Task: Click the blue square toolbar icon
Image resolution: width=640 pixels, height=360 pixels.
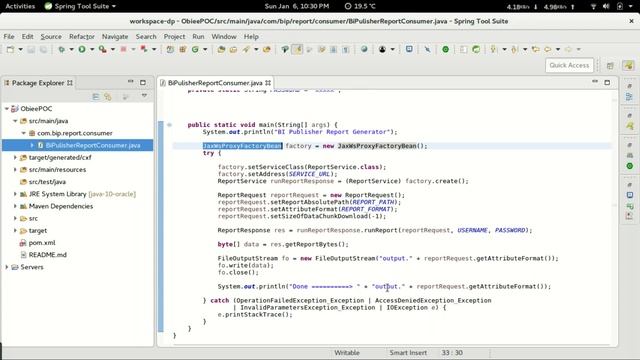Action: click(x=409, y=49)
